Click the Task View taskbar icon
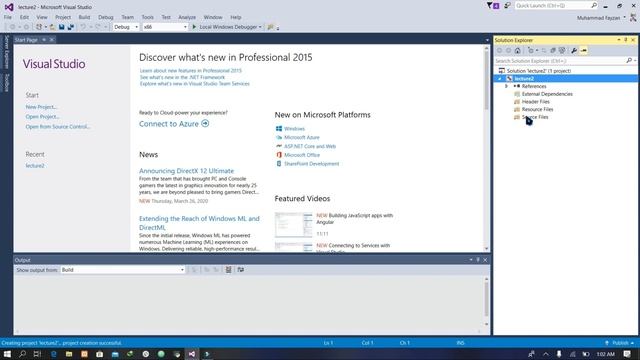Viewport: 640px width, 360px height. pos(37,354)
